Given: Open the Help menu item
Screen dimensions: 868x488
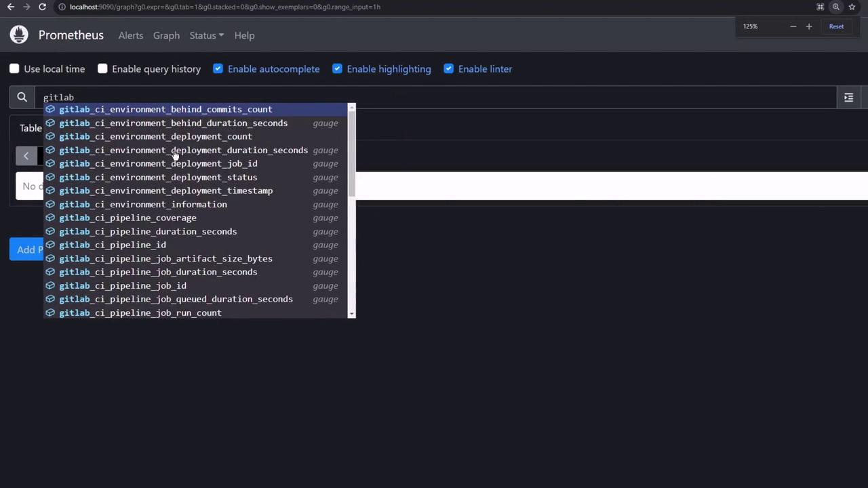Looking at the screenshot, I should [x=244, y=35].
